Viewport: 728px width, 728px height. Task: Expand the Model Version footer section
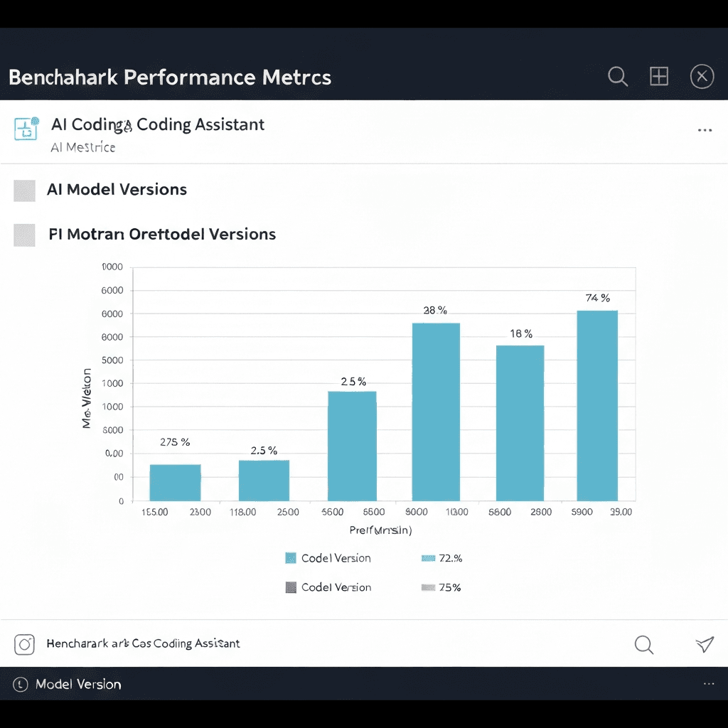click(78, 685)
